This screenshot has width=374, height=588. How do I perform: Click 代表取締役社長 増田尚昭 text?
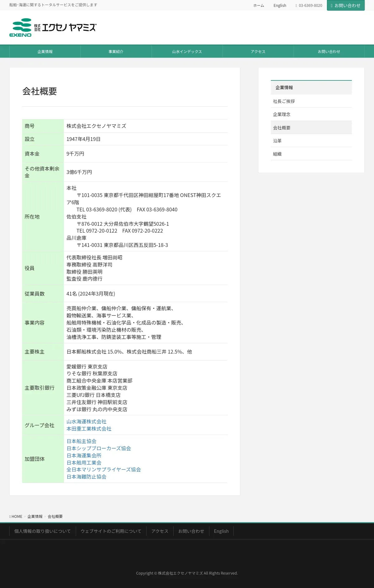[94, 258]
